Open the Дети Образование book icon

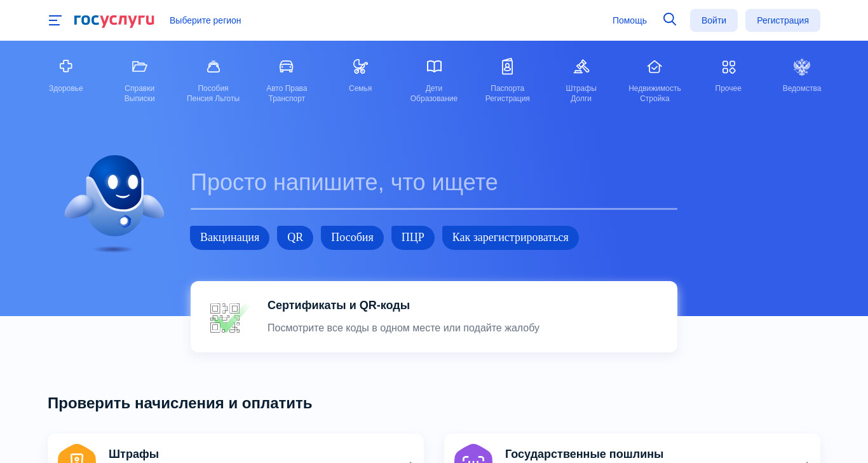point(434,66)
